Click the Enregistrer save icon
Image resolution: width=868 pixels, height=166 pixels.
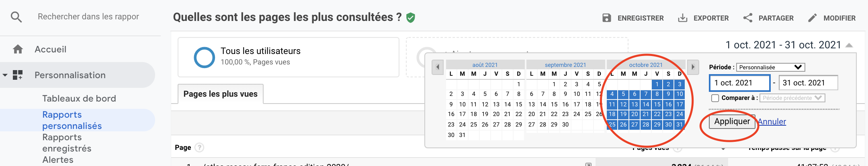click(x=607, y=18)
